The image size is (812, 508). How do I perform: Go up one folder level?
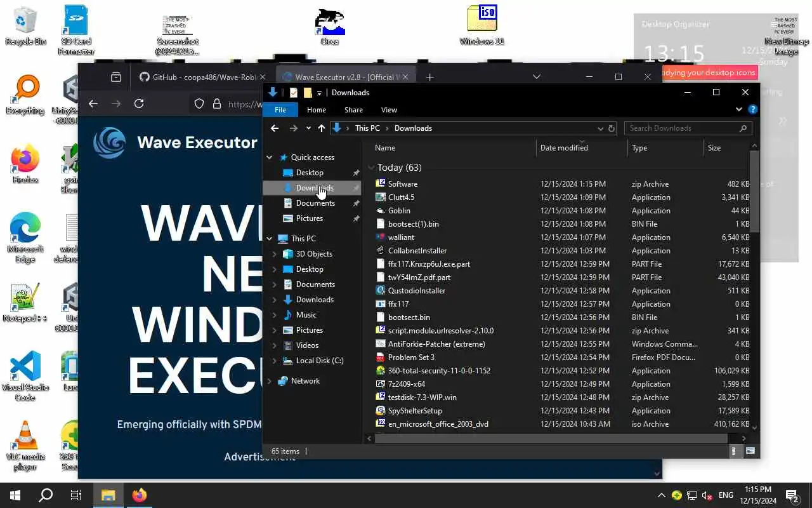pos(322,128)
